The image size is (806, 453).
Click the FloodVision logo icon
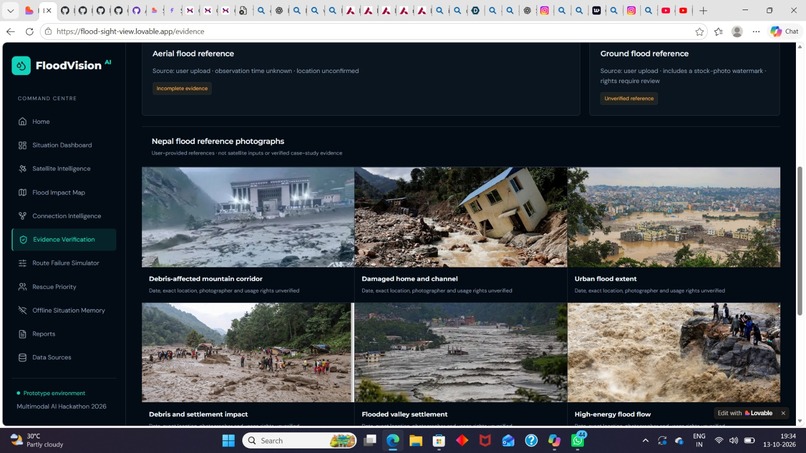click(21, 66)
